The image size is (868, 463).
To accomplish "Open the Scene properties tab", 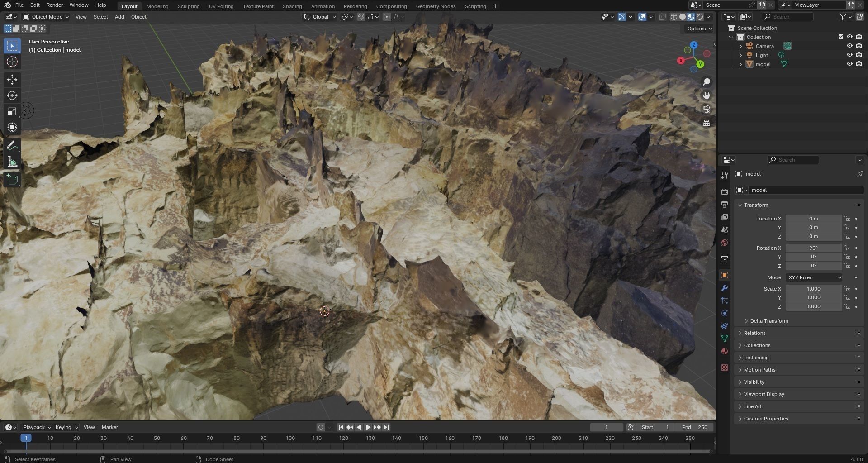I will coord(725,230).
